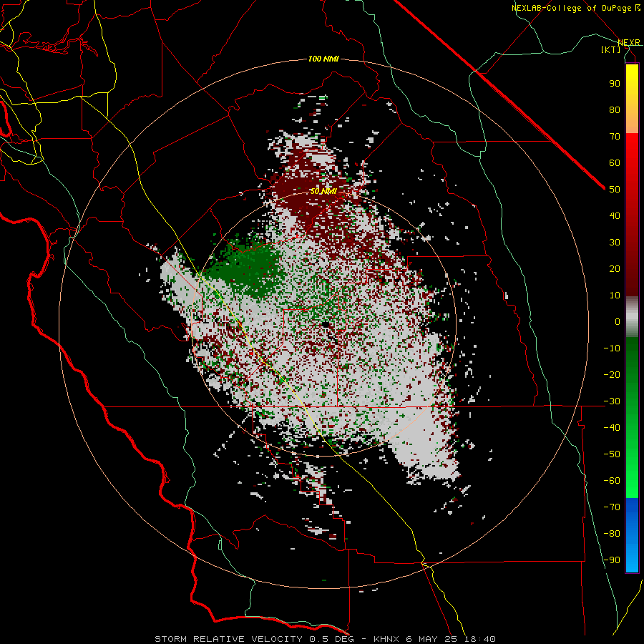This screenshot has width=644, height=644.
Task: Click the 100 NMI range ring label
Action: click(x=323, y=59)
